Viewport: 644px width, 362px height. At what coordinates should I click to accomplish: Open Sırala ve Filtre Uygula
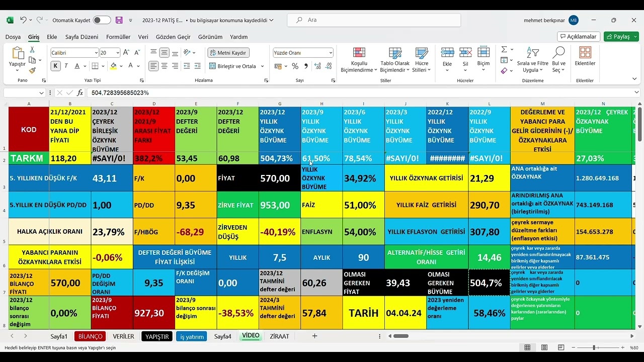532,60
